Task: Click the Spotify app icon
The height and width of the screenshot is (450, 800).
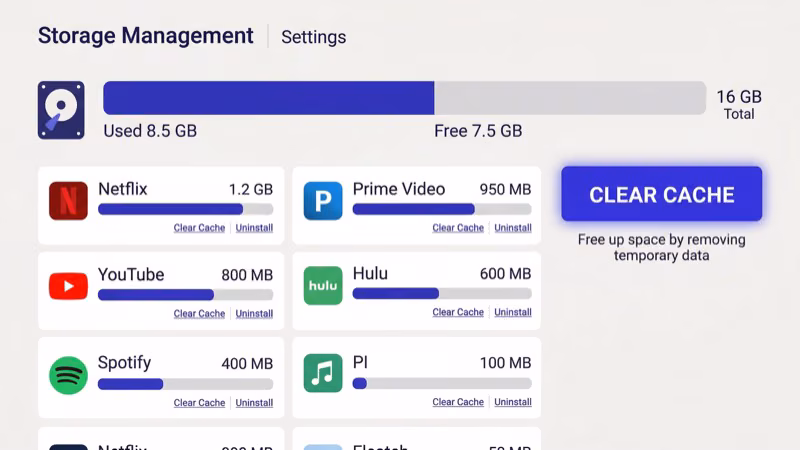Action: (68, 376)
